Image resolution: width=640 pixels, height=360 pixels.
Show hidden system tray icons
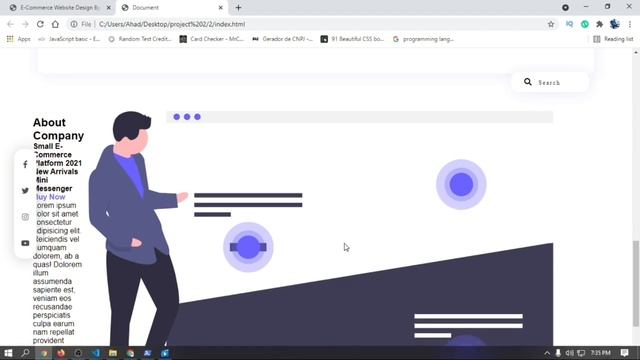coord(547,353)
